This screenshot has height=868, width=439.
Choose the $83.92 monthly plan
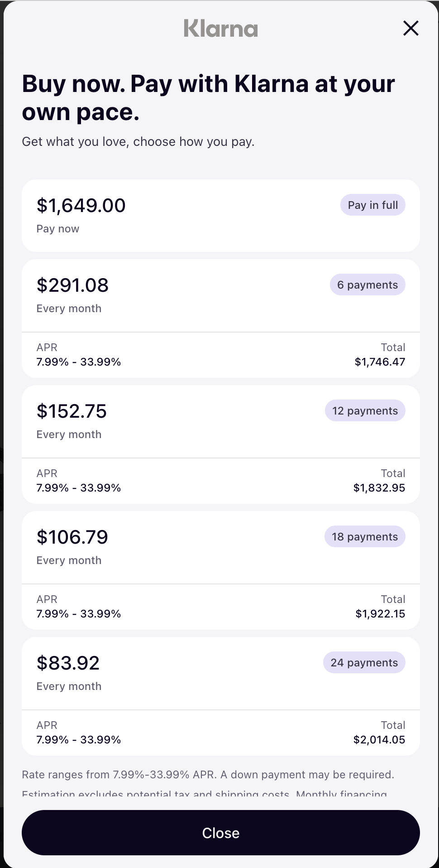click(68, 664)
